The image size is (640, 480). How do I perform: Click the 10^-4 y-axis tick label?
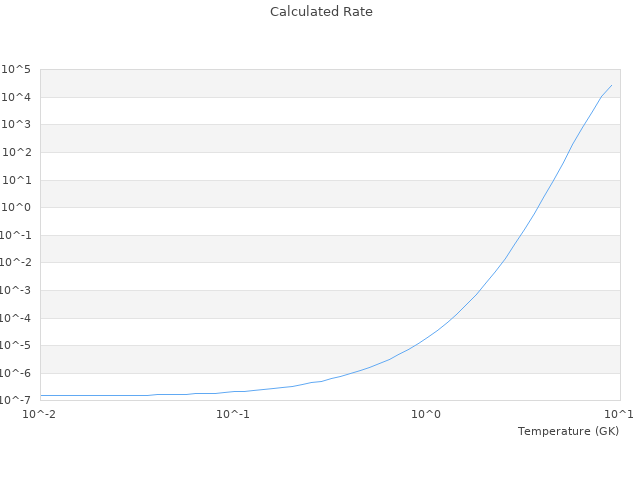(x=14, y=318)
